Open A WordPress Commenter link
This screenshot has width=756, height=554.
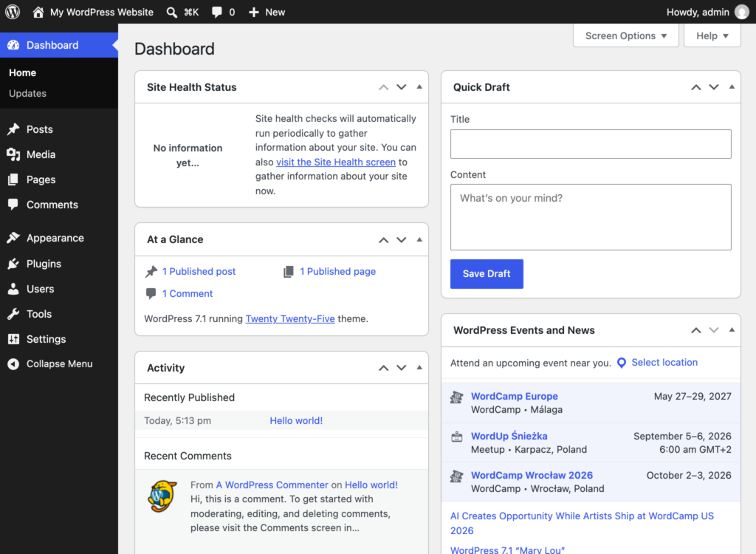coord(272,485)
